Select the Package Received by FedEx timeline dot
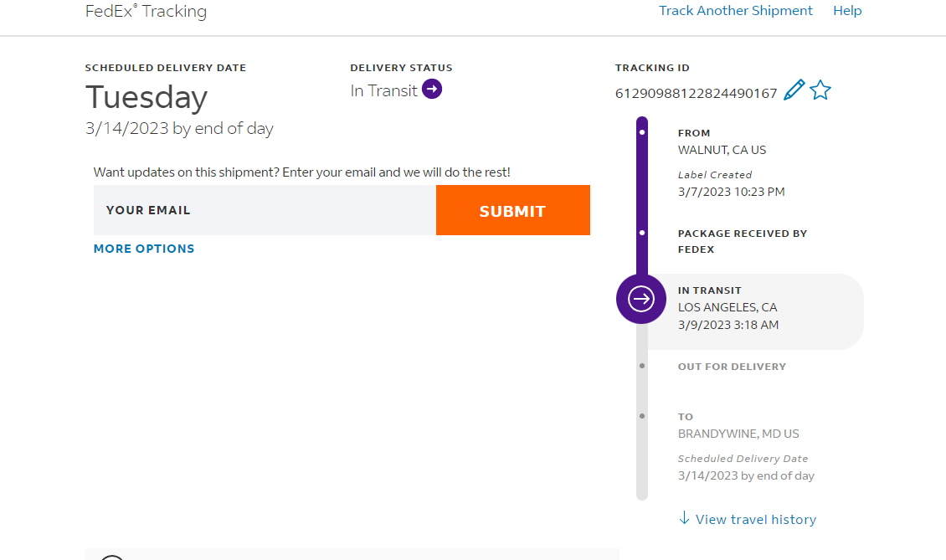 point(642,233)
